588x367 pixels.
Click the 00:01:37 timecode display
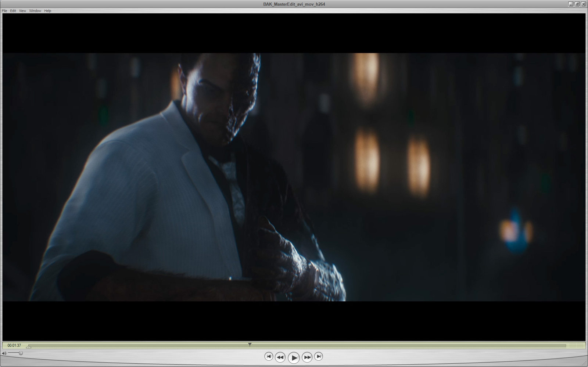pos(14,345)
